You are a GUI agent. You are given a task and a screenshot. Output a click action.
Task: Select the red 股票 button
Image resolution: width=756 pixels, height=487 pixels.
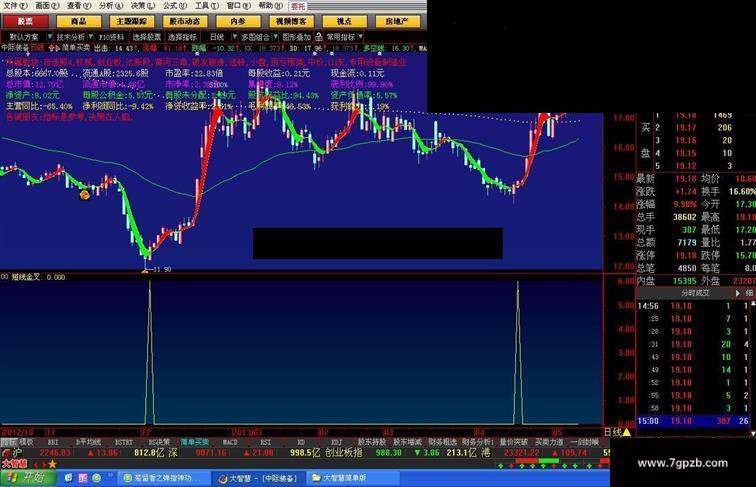coord(26,21)
